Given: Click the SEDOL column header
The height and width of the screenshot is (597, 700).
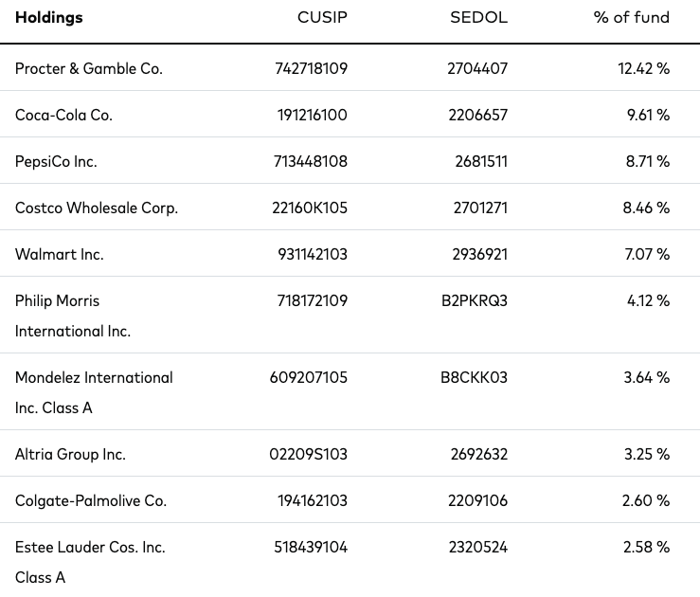Looking at the screenshot, I should (478, 17).
